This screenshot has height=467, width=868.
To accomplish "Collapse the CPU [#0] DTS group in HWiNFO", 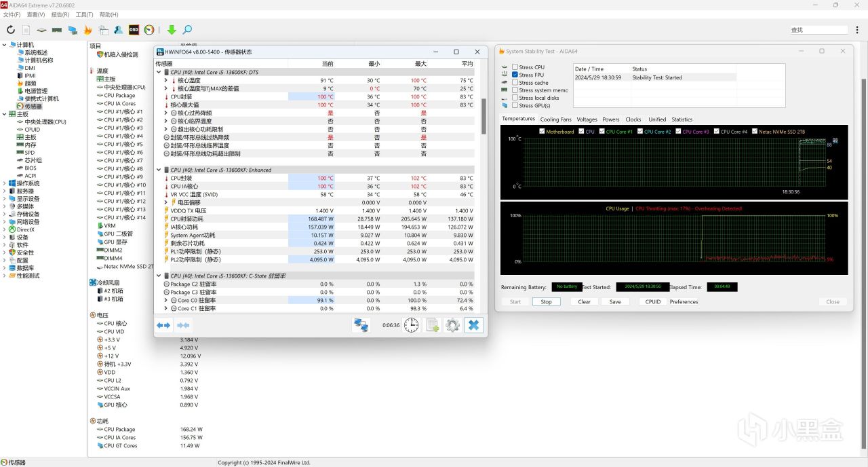I will point(159,72).
